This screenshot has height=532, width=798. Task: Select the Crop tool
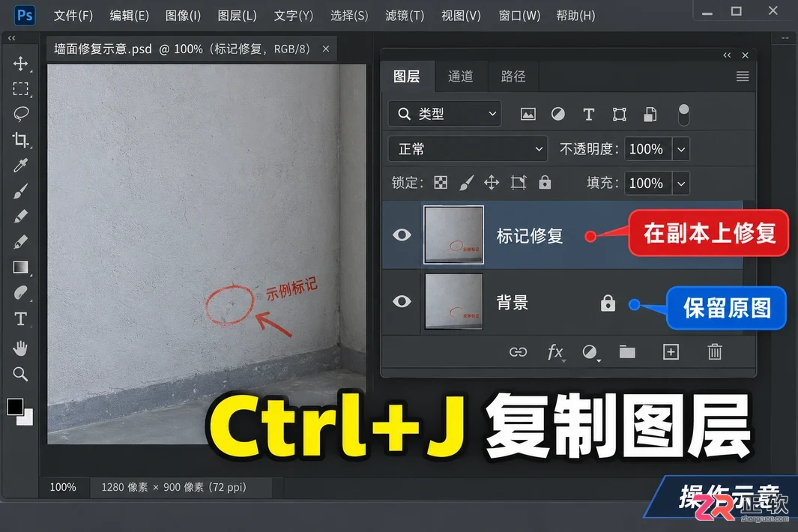[x=20, y=139]
